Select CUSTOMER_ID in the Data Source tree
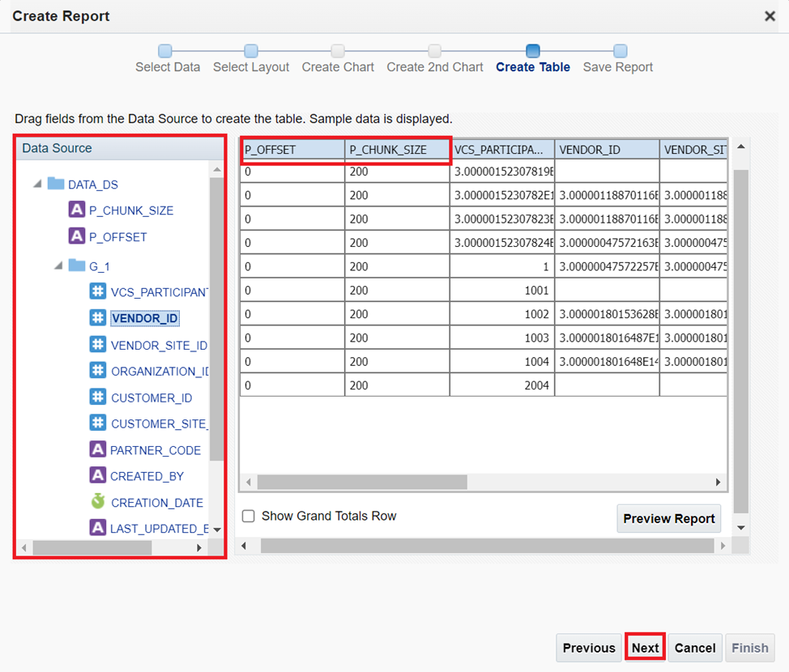The width and height of the screenshot is (789, 672). tap(151, 398)
